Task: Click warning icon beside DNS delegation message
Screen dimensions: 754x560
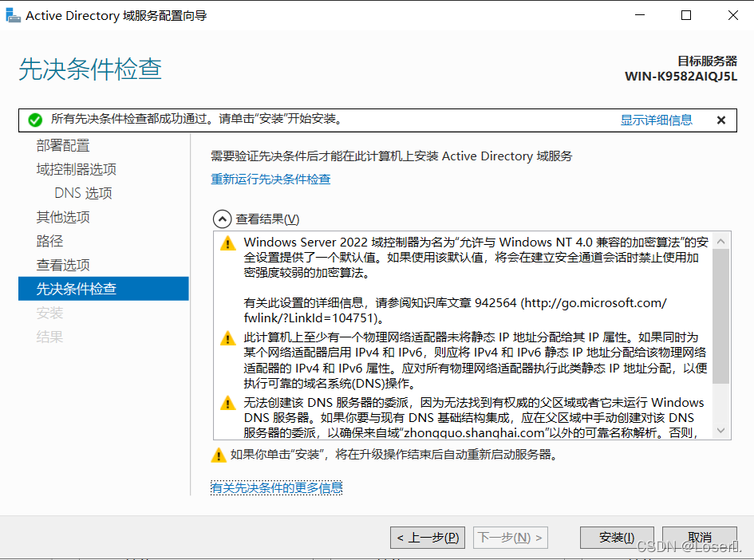Action: (228, 404)
